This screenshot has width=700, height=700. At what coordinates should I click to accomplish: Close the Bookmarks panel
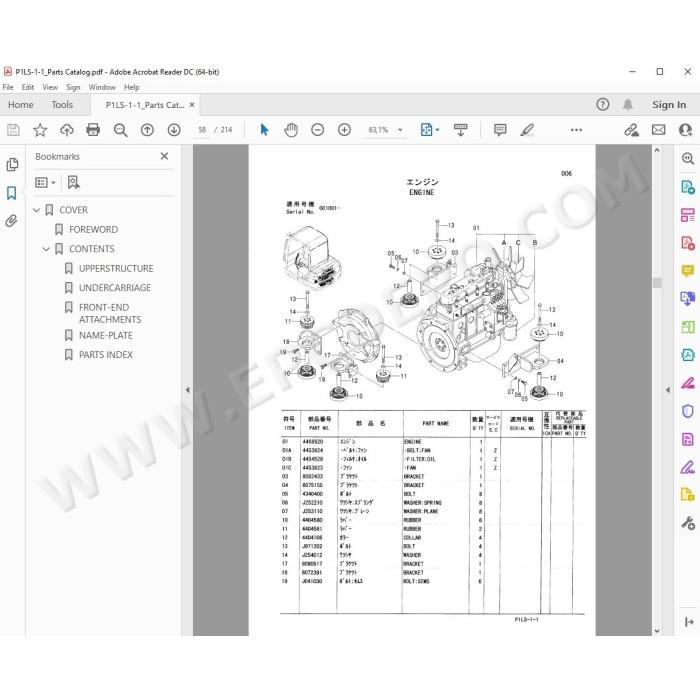[x=164, y=156]
